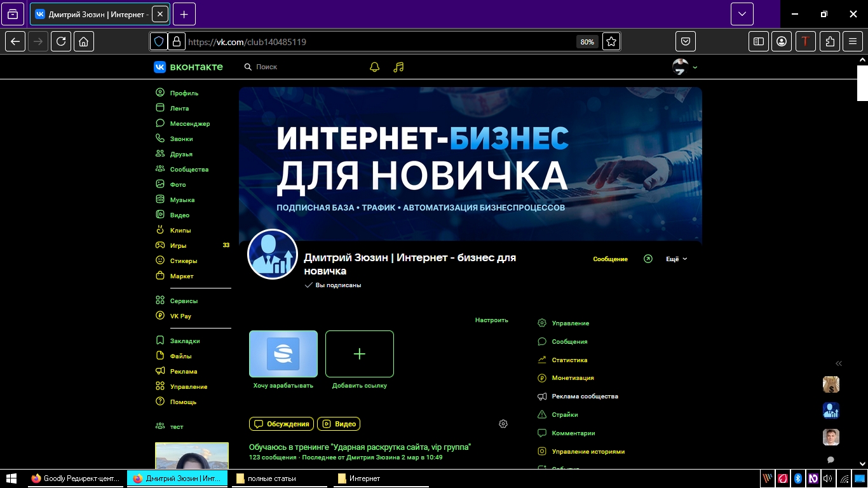Click the community avatar image
The height and width of the screenshot is (488, 868).
coord(273,254)
